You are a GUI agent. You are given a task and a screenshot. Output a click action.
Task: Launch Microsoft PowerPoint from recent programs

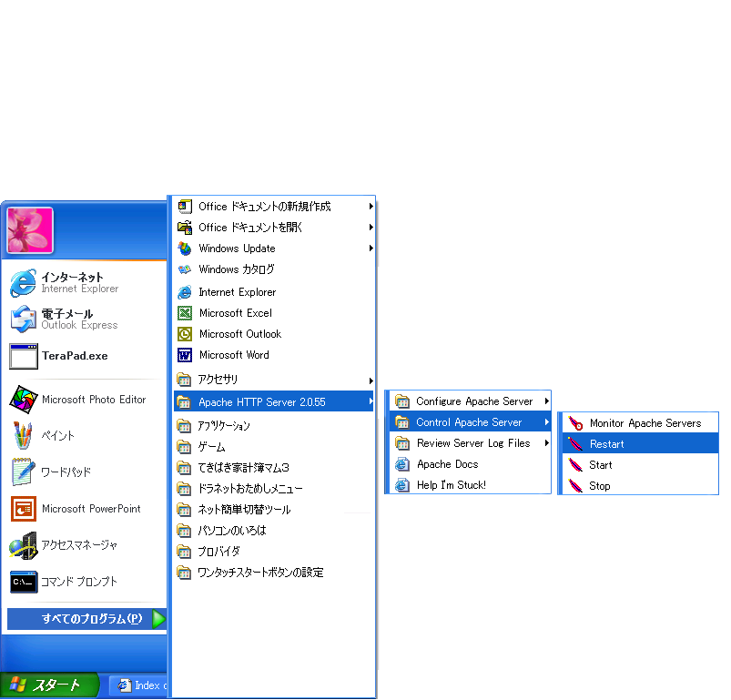[23, 509]
